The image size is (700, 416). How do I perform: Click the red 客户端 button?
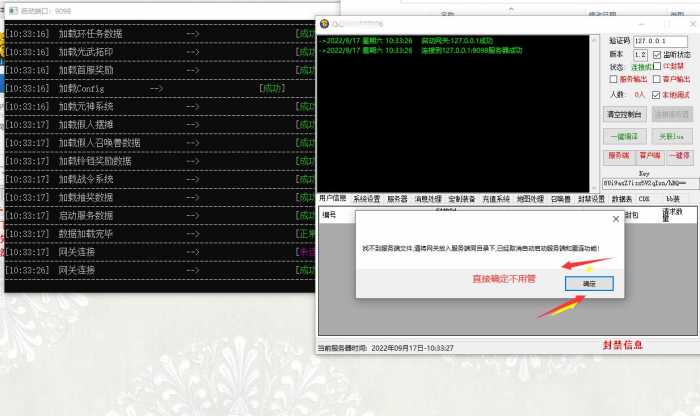[x=649, y=156]
